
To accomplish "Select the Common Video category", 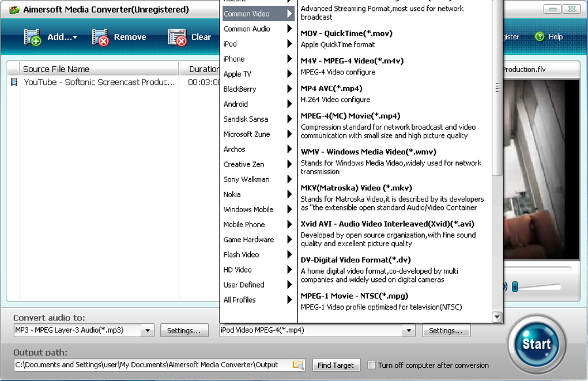I will click(x=258, y=14).
